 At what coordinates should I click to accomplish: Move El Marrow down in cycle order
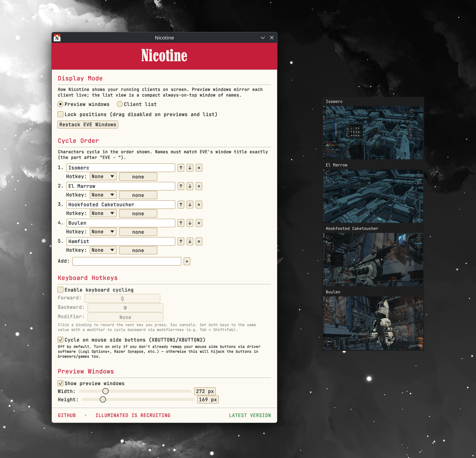pyautogui.click(x=190, y=186)
